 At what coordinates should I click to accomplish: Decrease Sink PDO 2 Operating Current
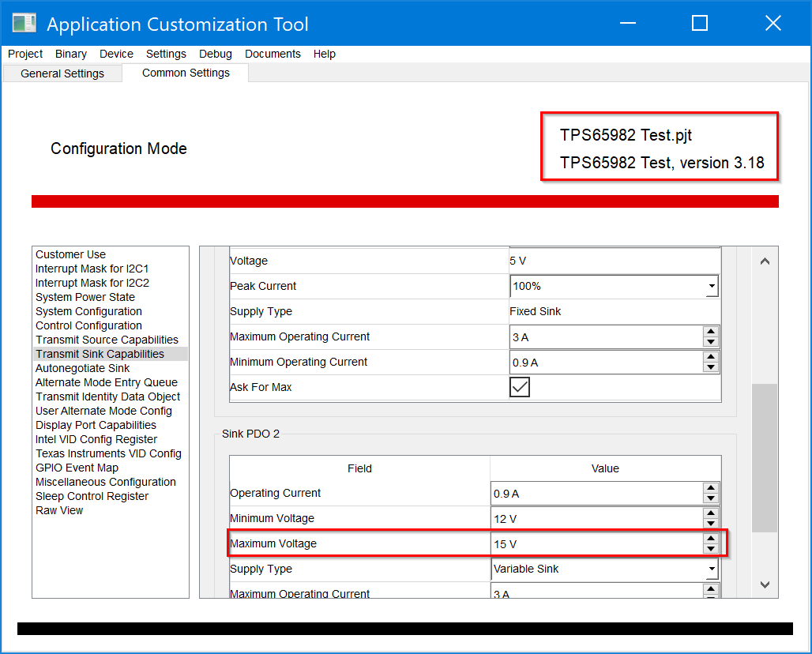711,498
